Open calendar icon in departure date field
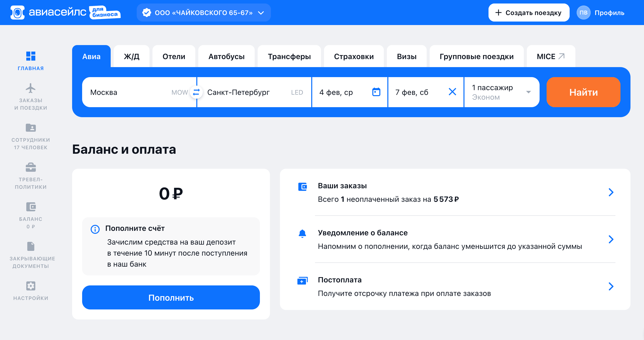The image size is (644, 340). [x=376, y=92]
